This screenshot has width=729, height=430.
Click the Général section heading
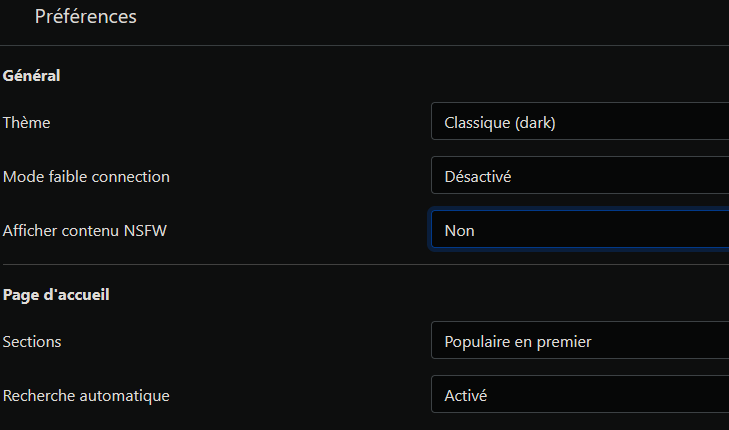click(x=32, y=75)
